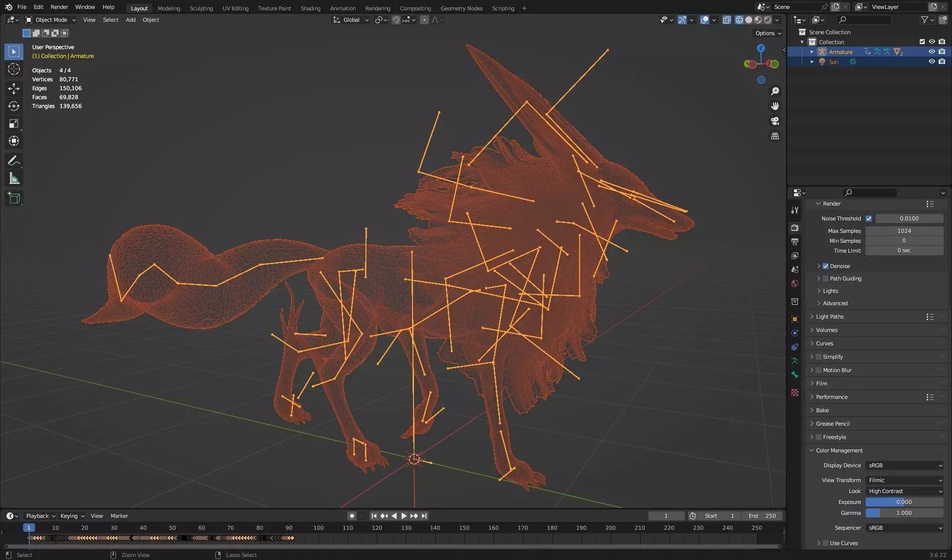Image resolution: width=952 pixels, height=560 pixels.
Task: Switch perspective/orthographic grid icon
Action: (774, 136)
